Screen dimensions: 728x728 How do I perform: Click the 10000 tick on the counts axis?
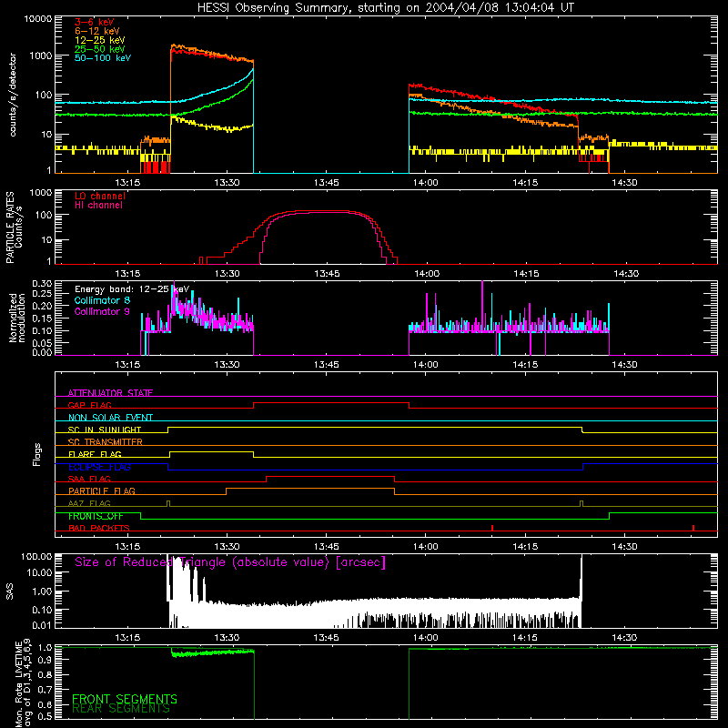(38, 19)
